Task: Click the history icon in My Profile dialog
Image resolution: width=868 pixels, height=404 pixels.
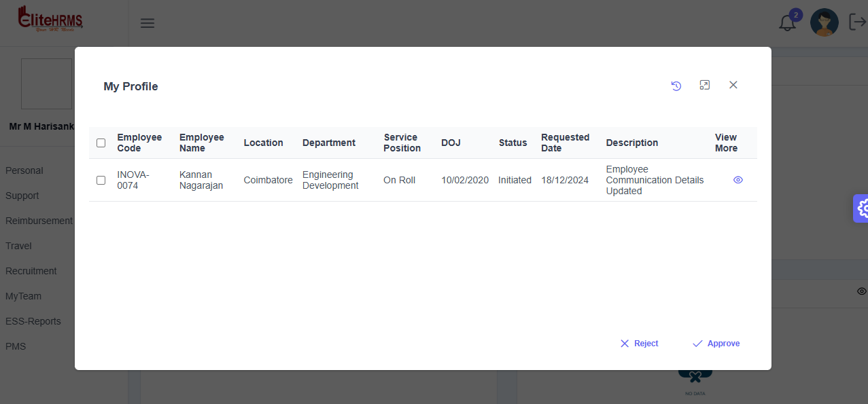Action: click(676, 86)
